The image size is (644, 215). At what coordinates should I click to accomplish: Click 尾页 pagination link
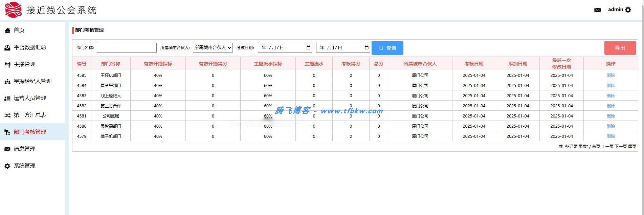[632, 147]
